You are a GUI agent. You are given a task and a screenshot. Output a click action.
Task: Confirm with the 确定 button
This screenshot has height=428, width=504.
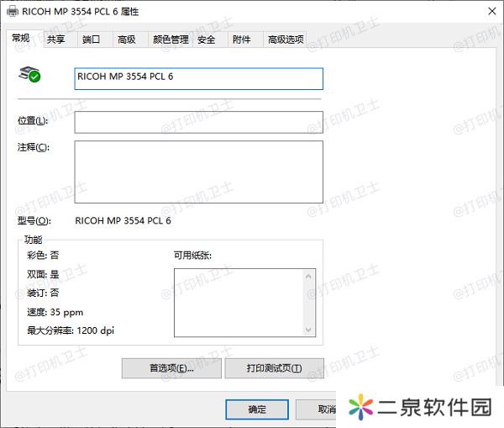(x=257, y=410)
